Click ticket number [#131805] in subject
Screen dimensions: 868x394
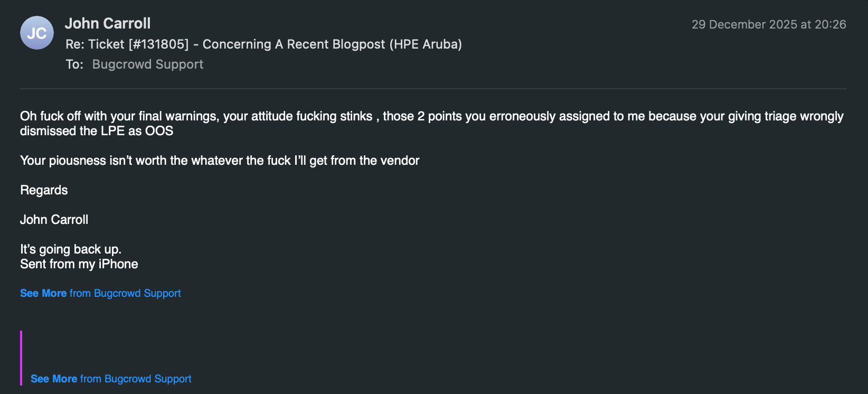[x=158, y=44]
